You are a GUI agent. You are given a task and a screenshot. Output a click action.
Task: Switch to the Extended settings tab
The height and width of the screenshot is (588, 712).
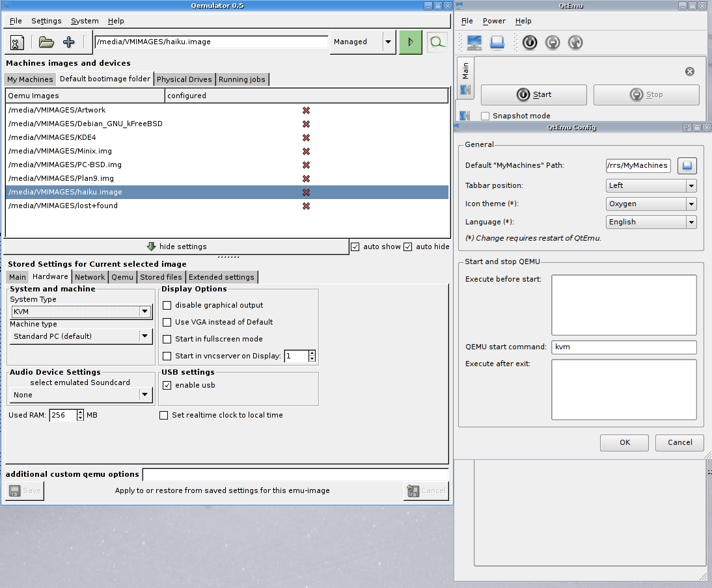pyautogui.click(x=221, y=277)
